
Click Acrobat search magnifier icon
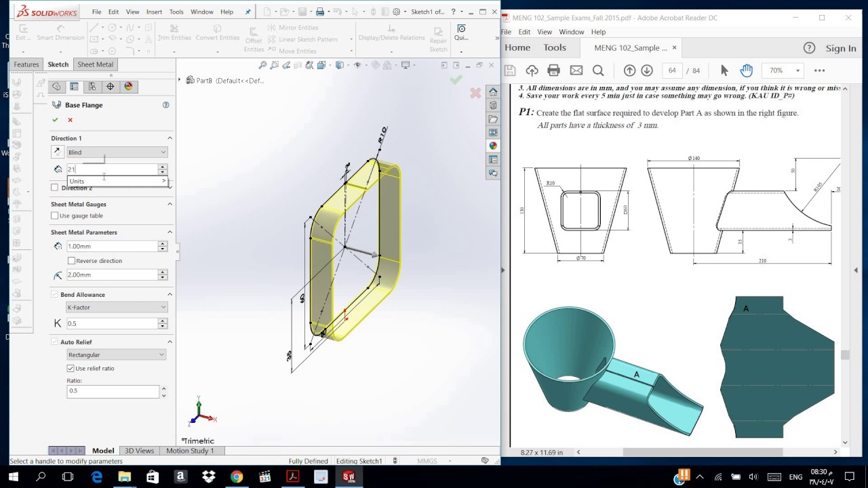598,70
